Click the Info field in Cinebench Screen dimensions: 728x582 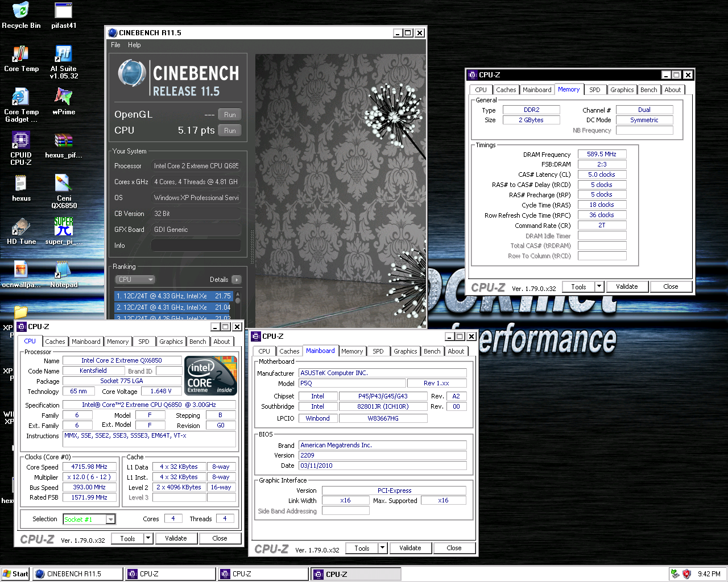tap(196, 246)
